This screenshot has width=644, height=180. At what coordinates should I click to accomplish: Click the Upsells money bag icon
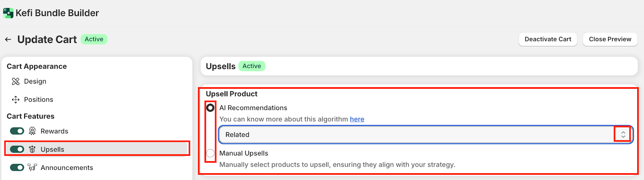(x=32, y=149)
